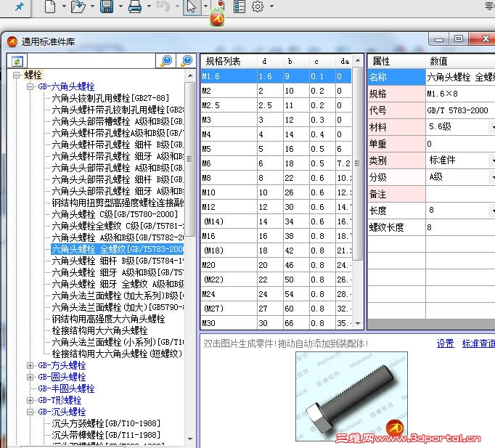Click in the search input field
The height and width of the screenshot is (448, 495).
(91, 61)
